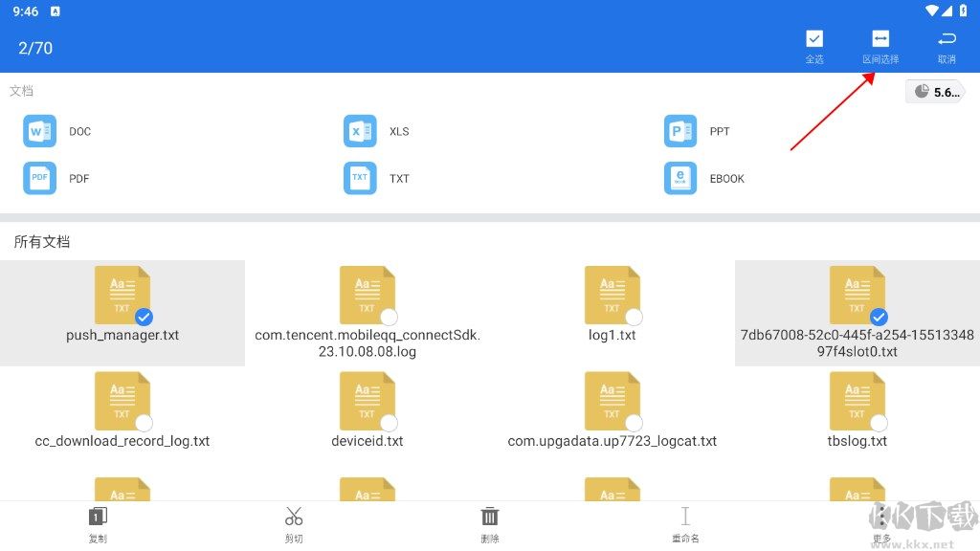The height and width of the screenshot is (551, 980).
Task: Check the log1.txt file checkbox
Action: tap(634, 317)
